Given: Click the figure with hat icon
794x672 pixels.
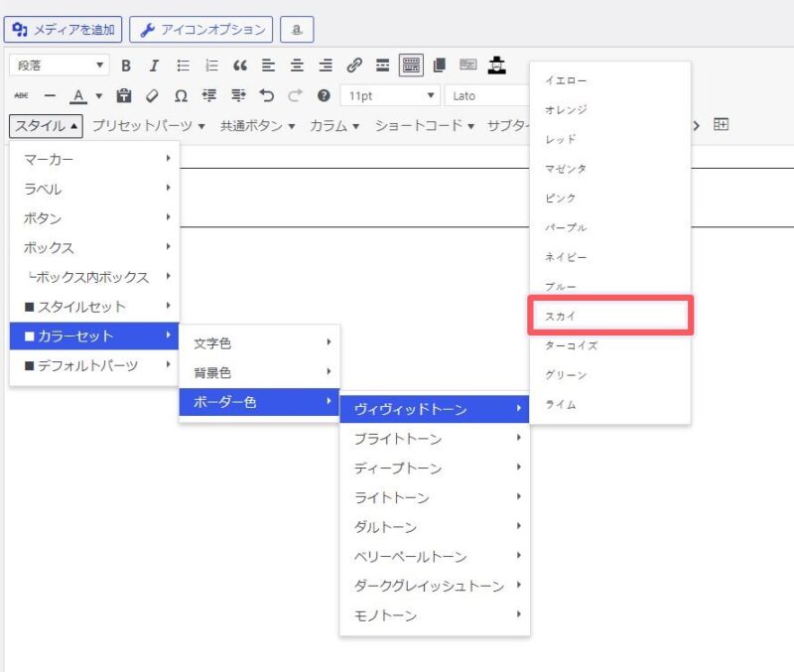Looking at the screenshot, I should point(497,66).
